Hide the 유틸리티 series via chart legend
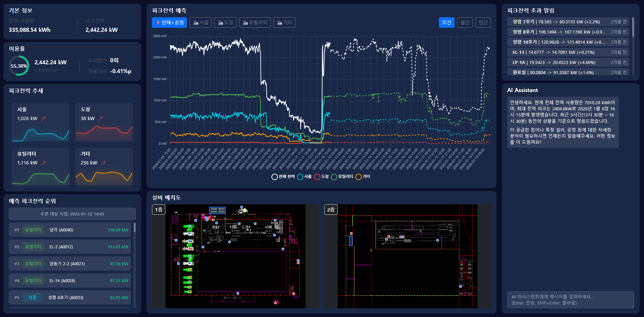 tap(342, 177)
